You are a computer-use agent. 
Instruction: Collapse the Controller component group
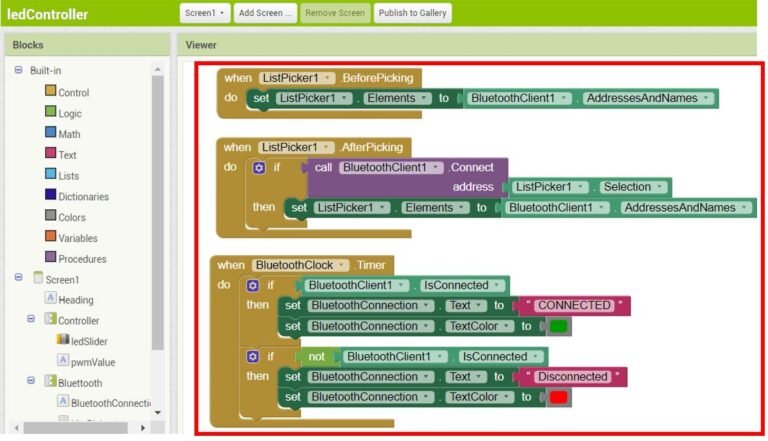32,320
